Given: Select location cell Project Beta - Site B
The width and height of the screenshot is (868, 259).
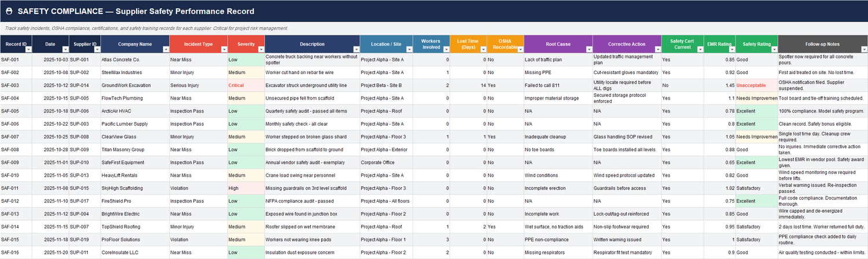Looking at the screenshot, I should coord(386,85).
